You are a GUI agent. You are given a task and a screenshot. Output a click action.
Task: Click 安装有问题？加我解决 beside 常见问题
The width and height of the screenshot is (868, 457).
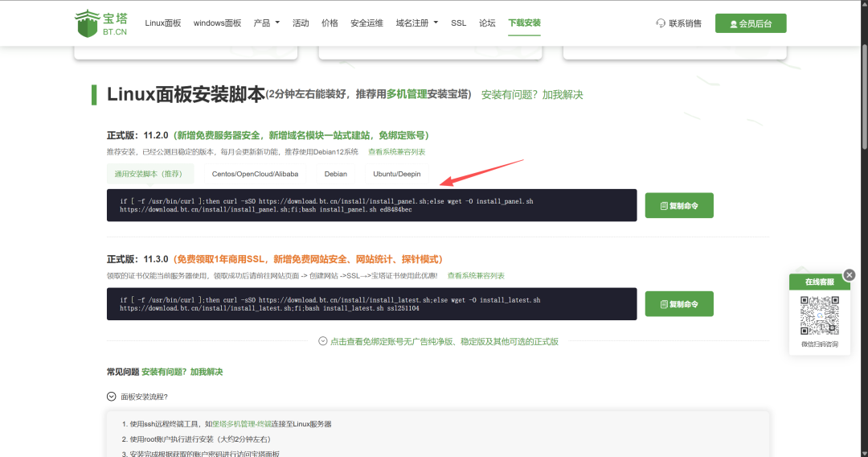182,372
